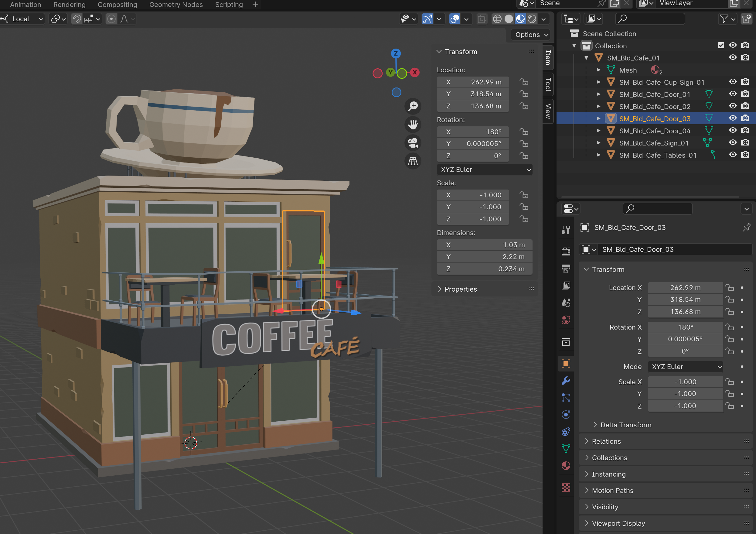Switch to the Geometry Nodes workspace
The height and width of the screenshot is (534, 756).
pos(176,5)
